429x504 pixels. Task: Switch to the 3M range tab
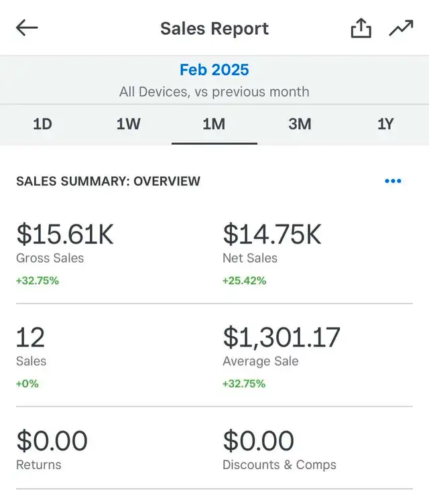coord(300,125)
